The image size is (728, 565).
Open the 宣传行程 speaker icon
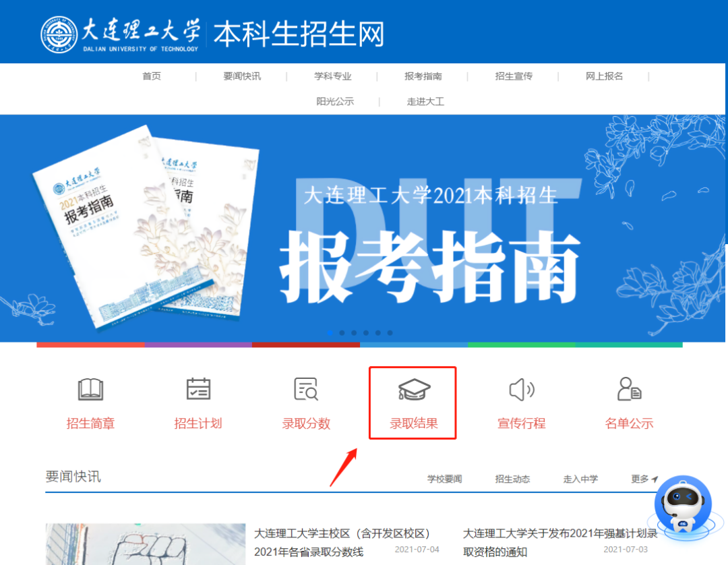coord(521,389)
